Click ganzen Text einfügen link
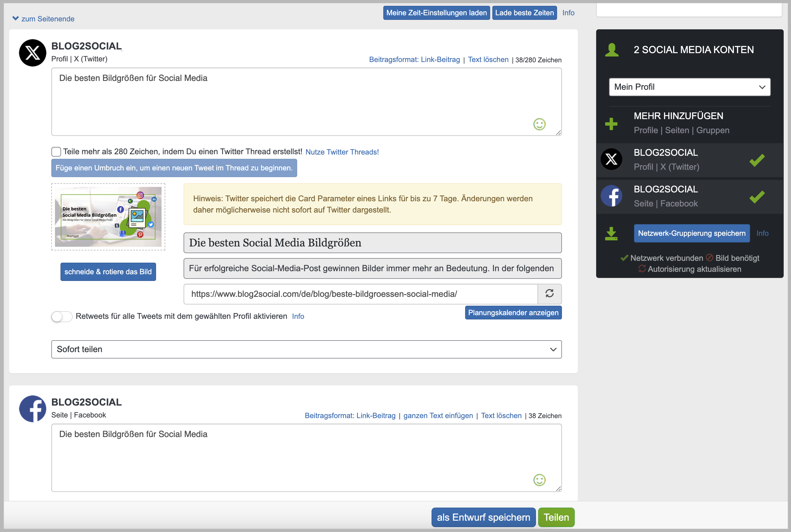 438,416
